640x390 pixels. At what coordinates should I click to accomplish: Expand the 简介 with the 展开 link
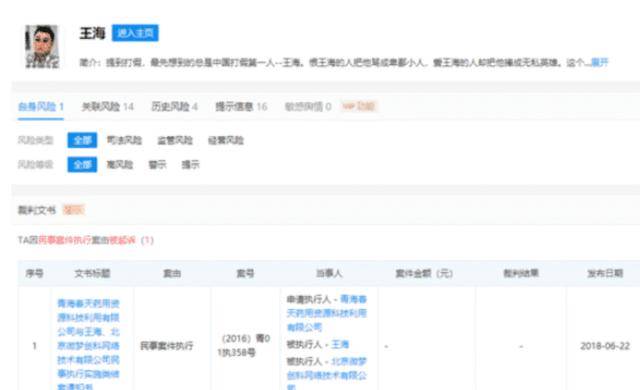[x=600, y=62]
